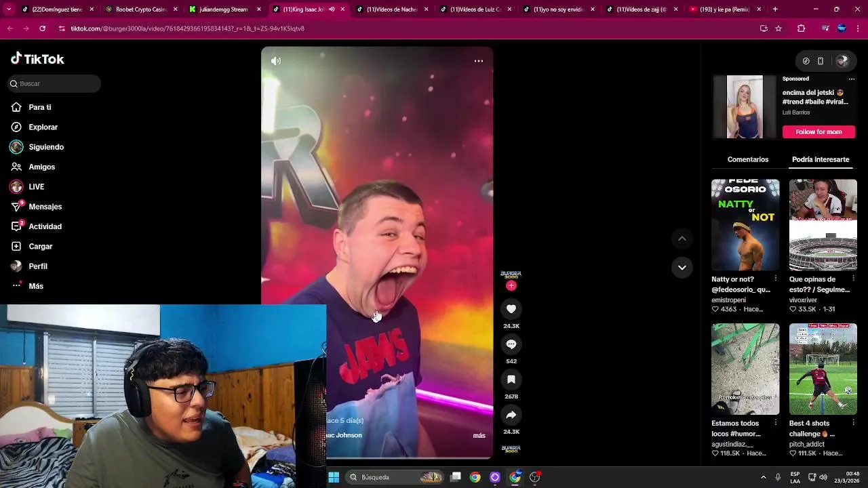Expand the video description with más
Image resolution: width=868 pixels, height=488 pixels.
[479, 436]
